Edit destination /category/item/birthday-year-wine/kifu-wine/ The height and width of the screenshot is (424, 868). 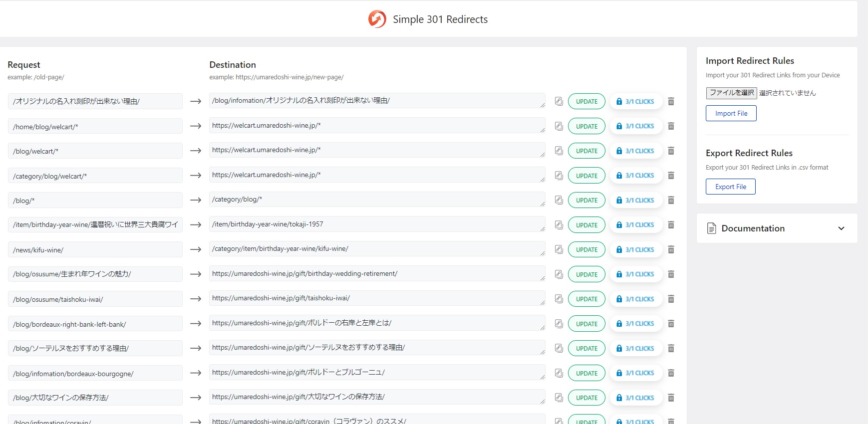(377, 249)
